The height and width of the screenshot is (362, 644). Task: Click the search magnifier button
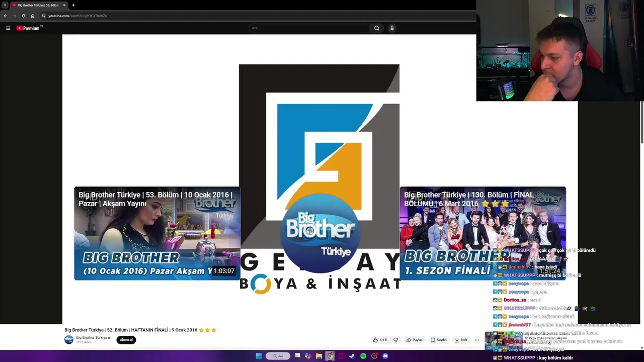pyautogui.click(x=376, y=28)
